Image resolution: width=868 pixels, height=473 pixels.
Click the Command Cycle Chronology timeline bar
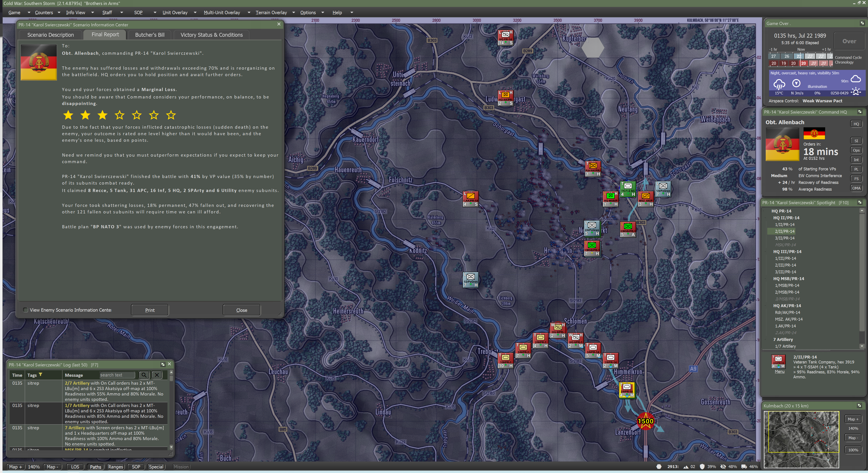click(801, 60)
